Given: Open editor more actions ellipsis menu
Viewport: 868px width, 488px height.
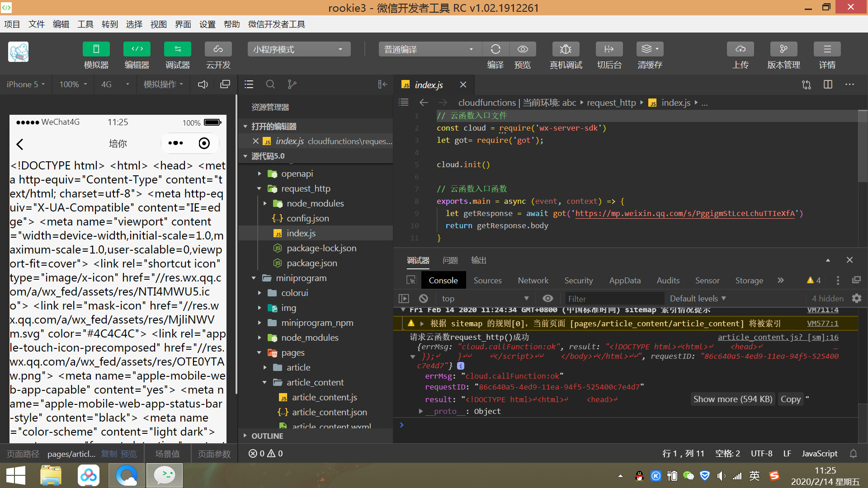Looking at the screenshot, I should click(849, 84).
